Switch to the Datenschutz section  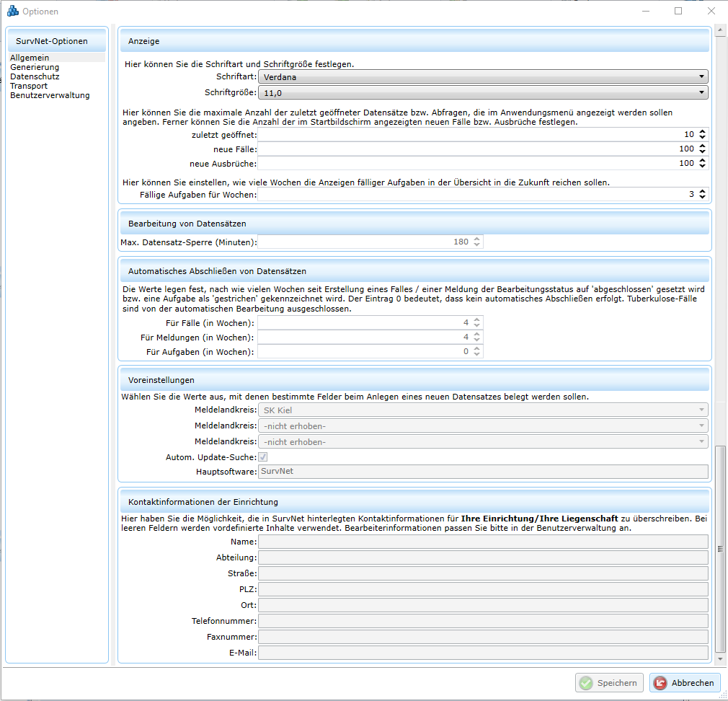tap(35, 76)
